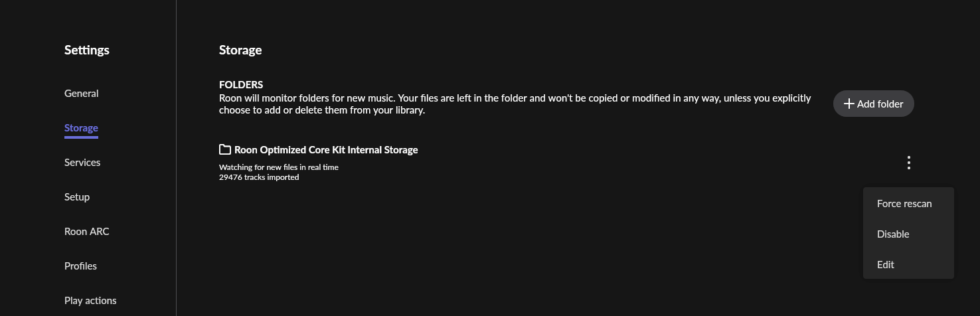This screenshot has height=316, width=980.
Task: Click the 29476 tracks imported status text
Action: tap(259, 177)
